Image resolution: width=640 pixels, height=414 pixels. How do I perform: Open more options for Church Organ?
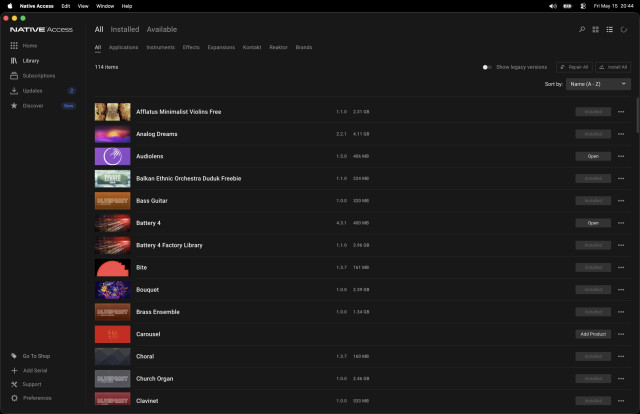click(x=621, y=378)
